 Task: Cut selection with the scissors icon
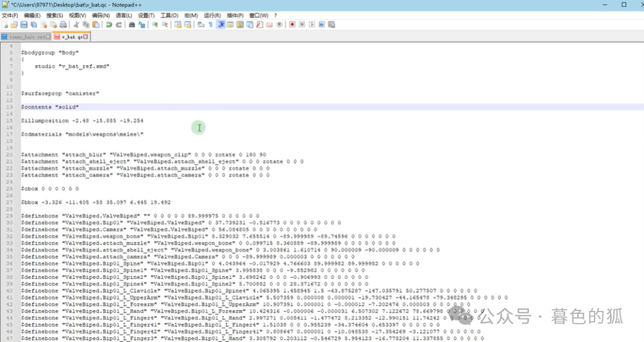[x=76, y=24]
